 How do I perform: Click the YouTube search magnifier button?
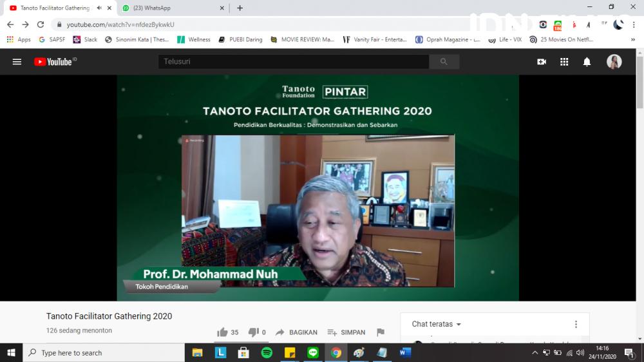tap(444, 62)
